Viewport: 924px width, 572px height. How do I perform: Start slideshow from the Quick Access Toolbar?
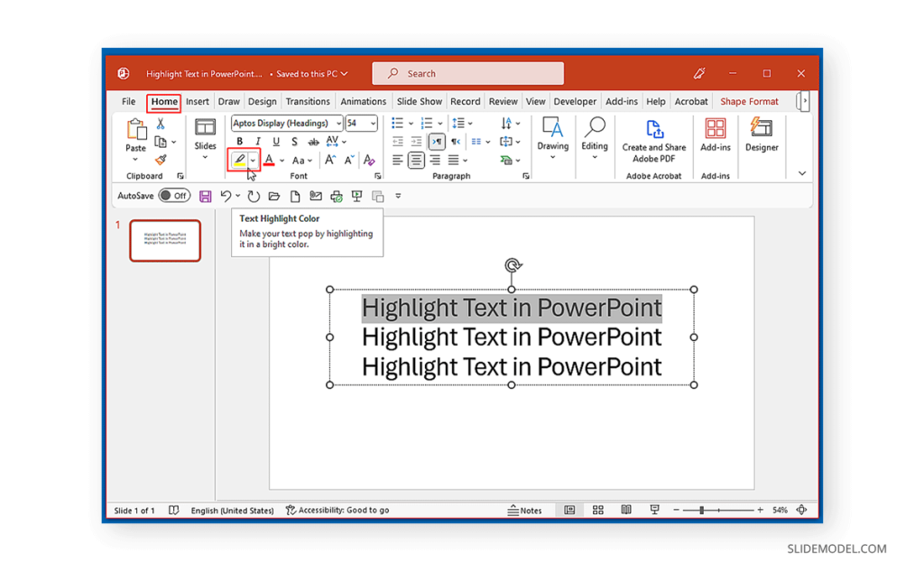click(x=356, y=196)
